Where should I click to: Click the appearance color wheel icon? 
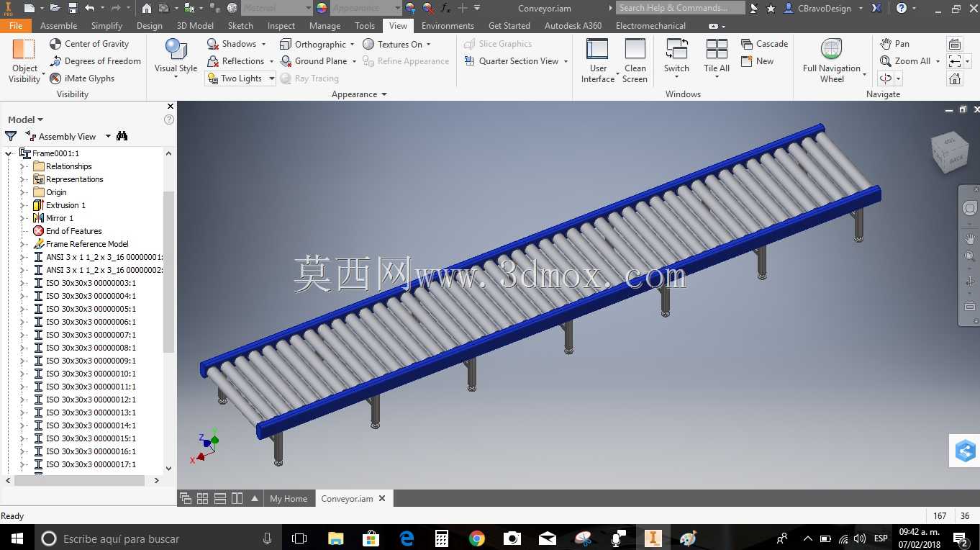pos(322,8)
